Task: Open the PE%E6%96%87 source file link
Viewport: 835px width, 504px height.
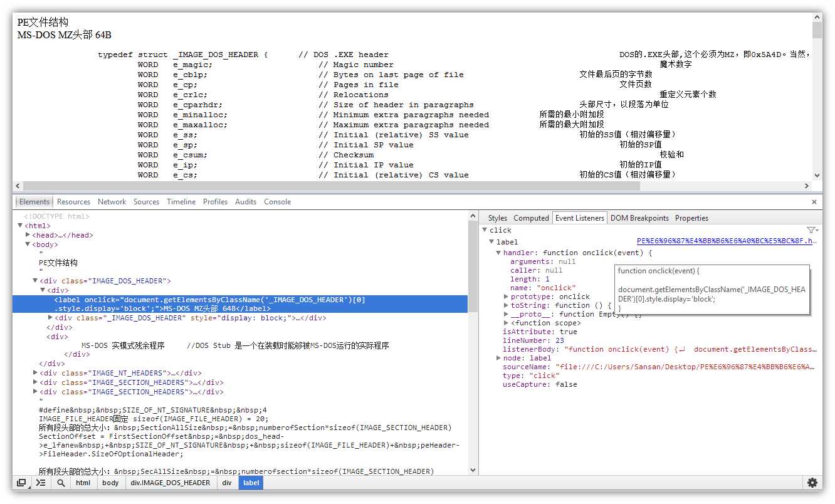Action: point(727,241)
